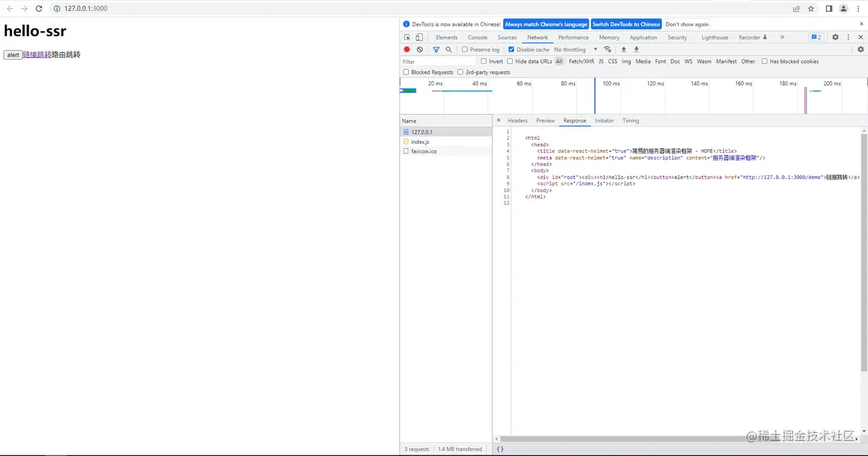The width and height of the screenshot is (868, 456).
Task: Click the 链接跳转 link on page
Action: tap(37, 54)
